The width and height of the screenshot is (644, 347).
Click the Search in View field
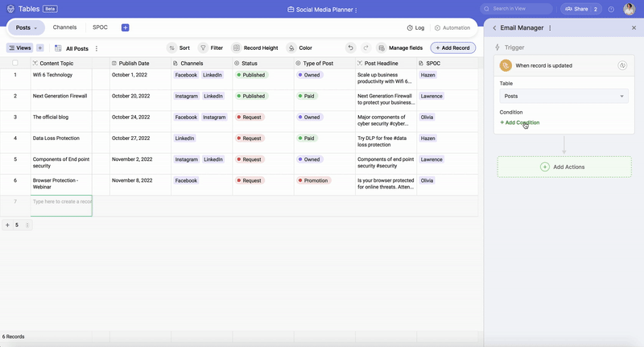pos(519,10)
